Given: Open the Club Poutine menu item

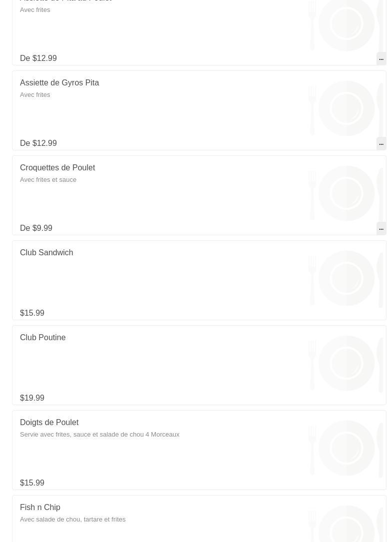Looking at the screenshot, I should click(x=199, y=365).
